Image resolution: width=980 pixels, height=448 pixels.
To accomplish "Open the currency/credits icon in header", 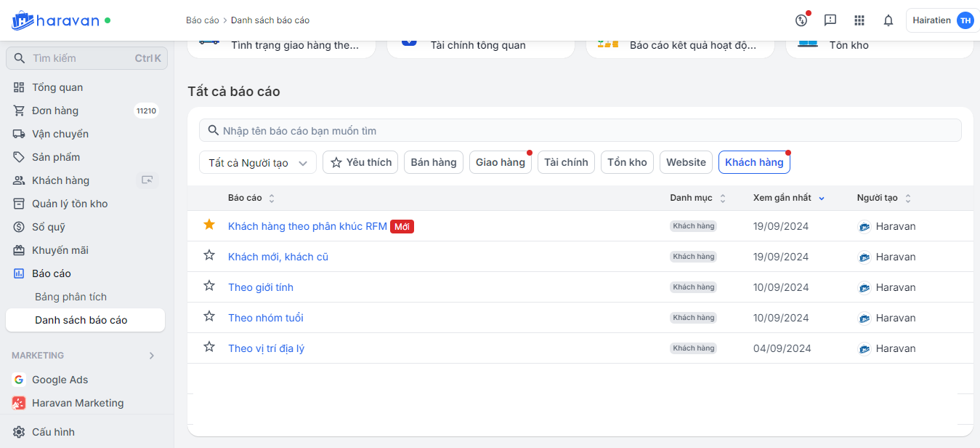I will [801, 20].
